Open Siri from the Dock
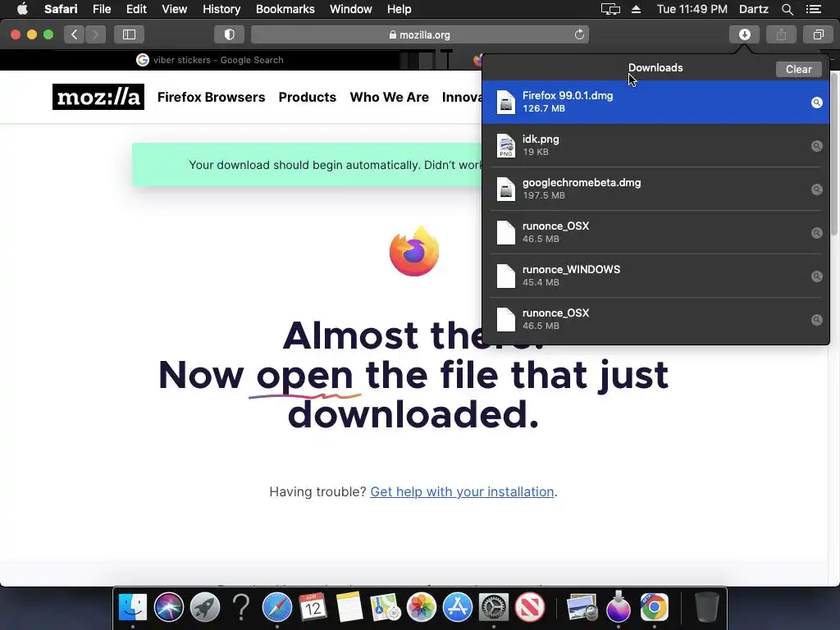Viewport: 840px width, 630px height. click(169, 608)
